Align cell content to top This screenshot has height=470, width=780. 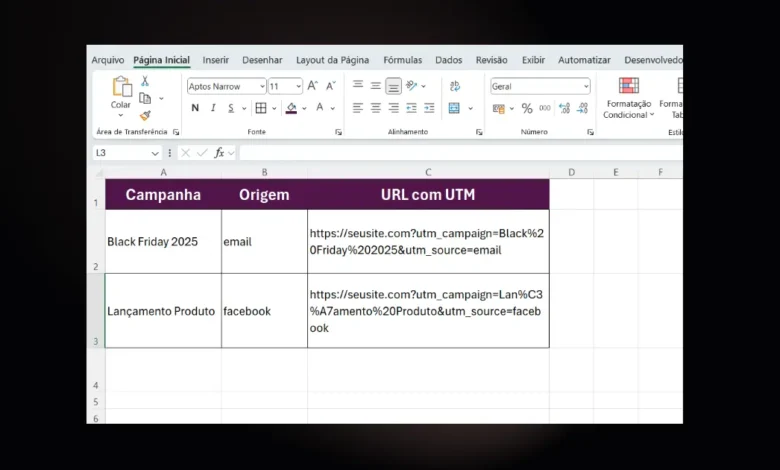358,86
